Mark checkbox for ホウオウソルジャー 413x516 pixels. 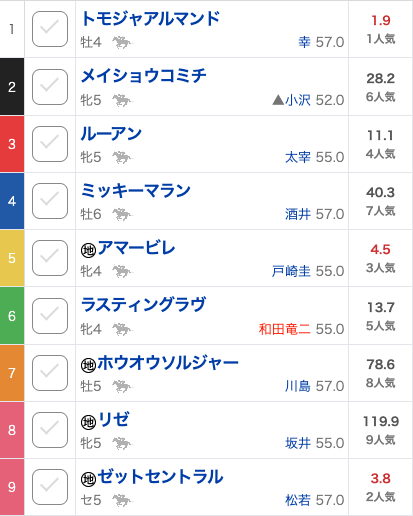(x=50, y=373)
